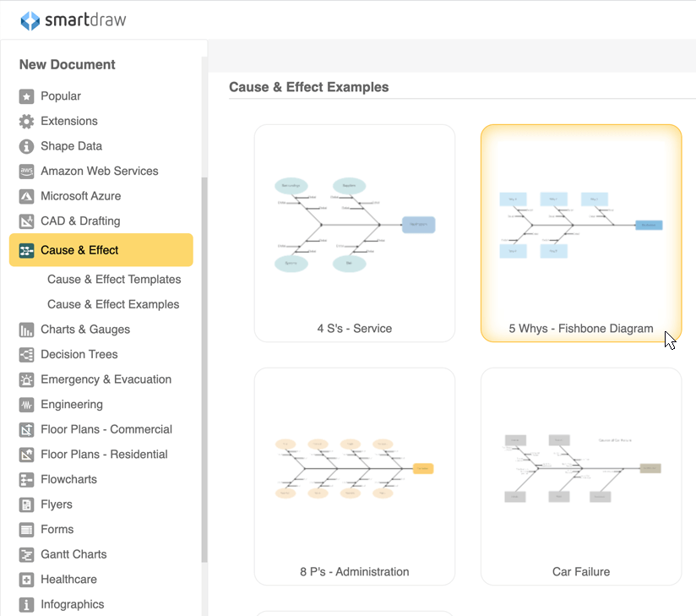Click the Healthcare cross icon

tap(27, 580)
